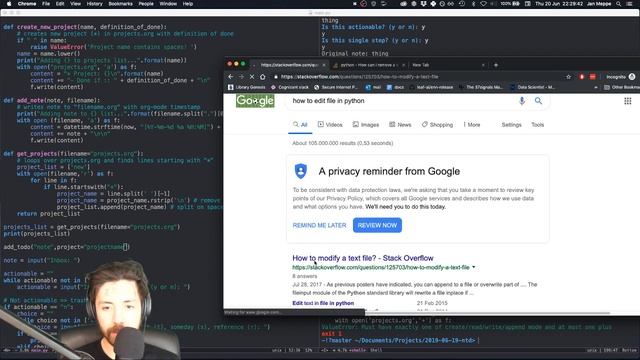Viewport: 640px width, 360px height.
Task: Open Spotlight search in the menu bar
Action: 619,4
